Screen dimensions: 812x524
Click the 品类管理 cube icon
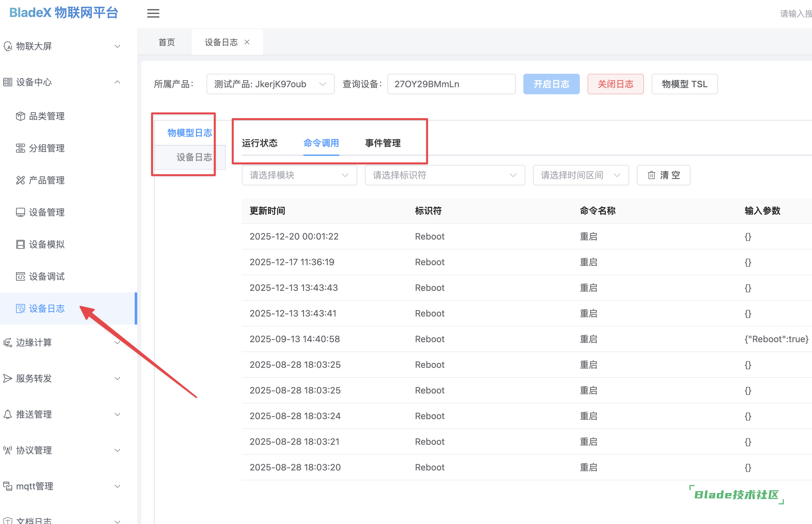tap(21, 116)
